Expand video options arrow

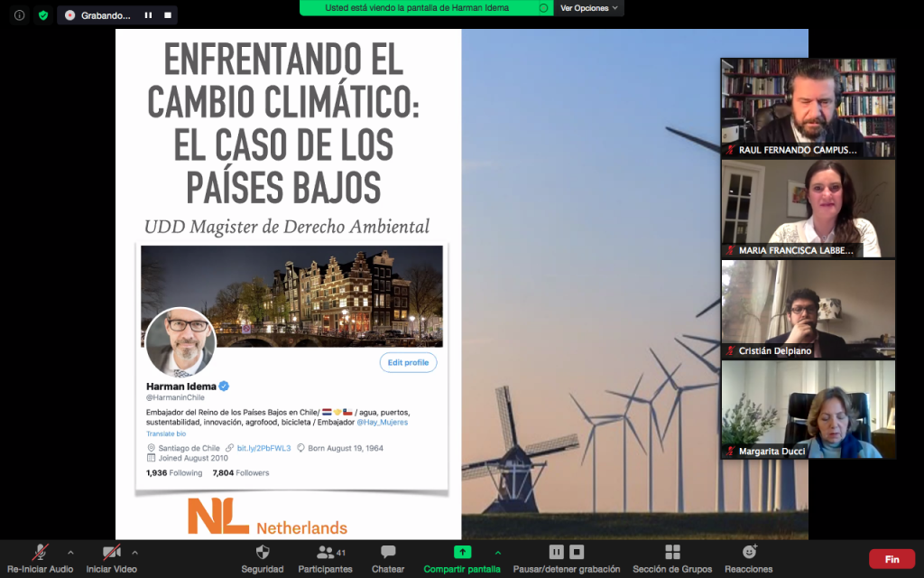coord(135,552)
